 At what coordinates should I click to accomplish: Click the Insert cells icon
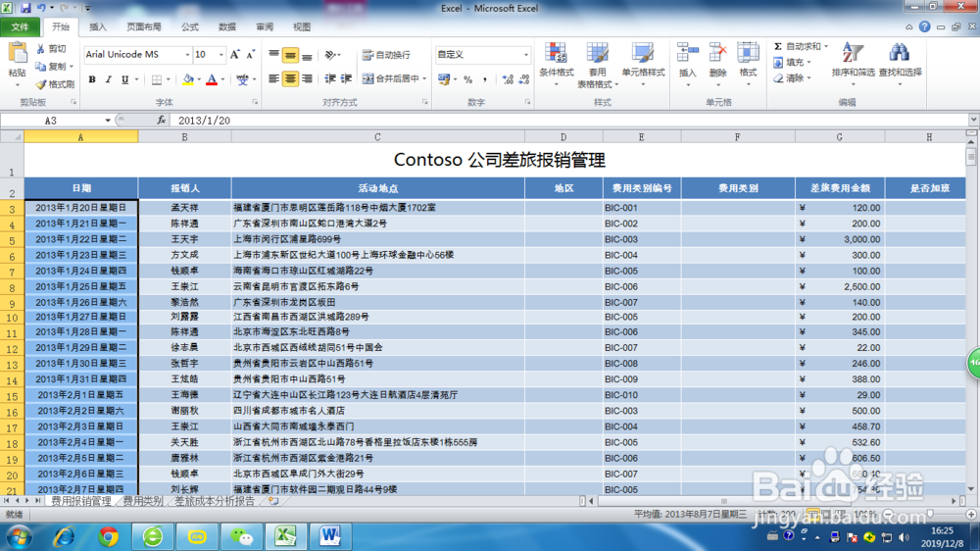coord(688,53)
